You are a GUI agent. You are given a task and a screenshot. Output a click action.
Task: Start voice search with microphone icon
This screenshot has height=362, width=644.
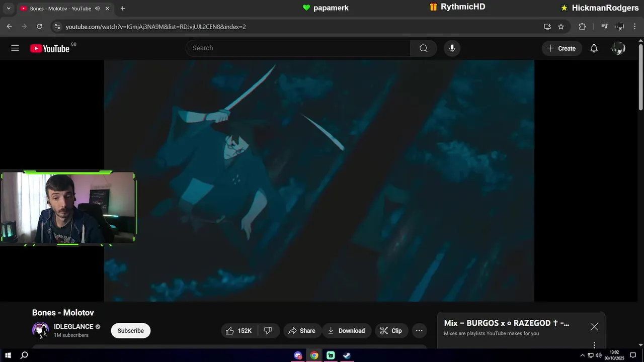(452, 48)
